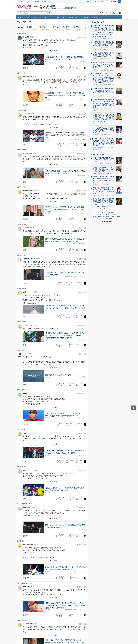Open settings via the gear icon
This screenshot has height=644, width=138.
(x=120, y=13)
